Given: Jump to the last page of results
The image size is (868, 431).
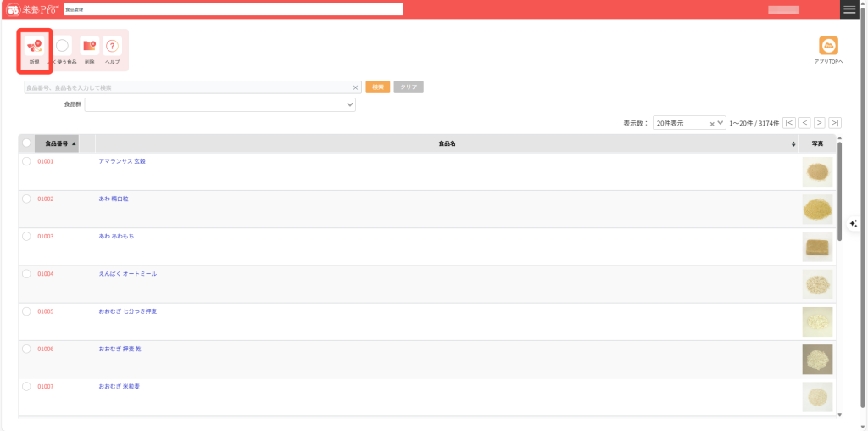Looking at the screenshot, I should (835, 123).
